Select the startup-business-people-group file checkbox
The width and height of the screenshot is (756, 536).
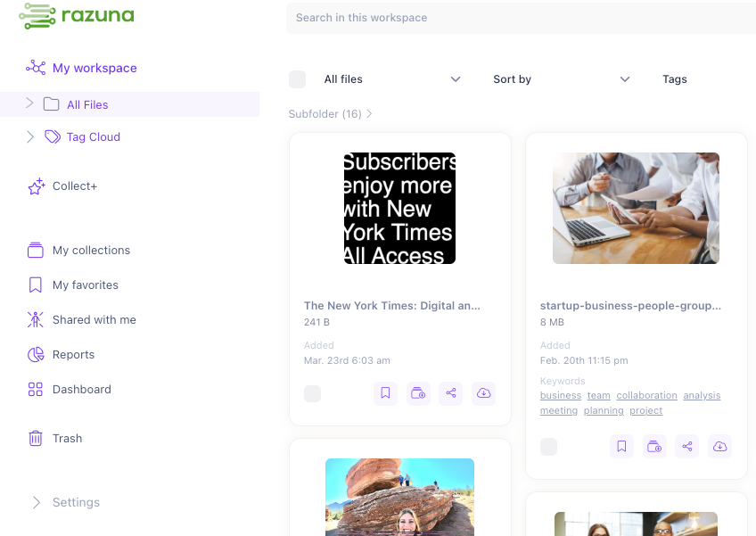(x=548, y=447)
